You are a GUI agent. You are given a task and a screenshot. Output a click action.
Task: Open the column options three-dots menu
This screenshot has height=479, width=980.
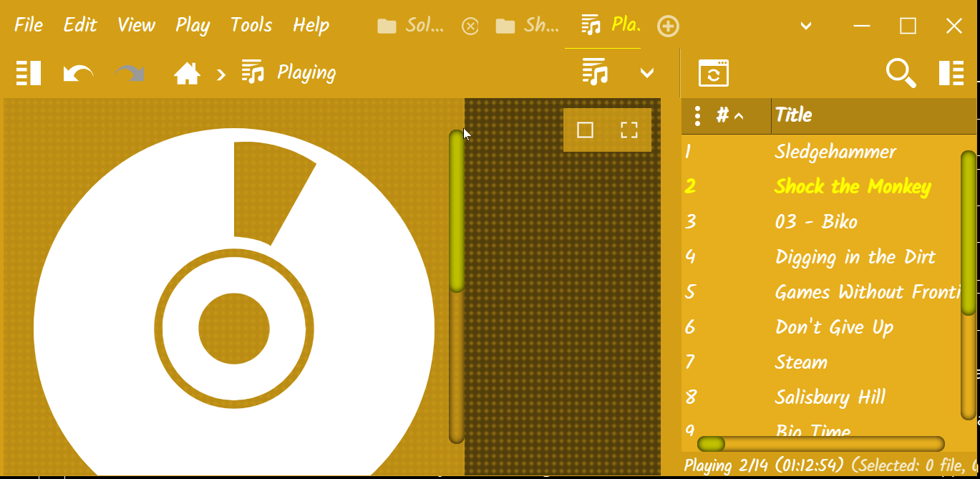[x=697, y=115]
